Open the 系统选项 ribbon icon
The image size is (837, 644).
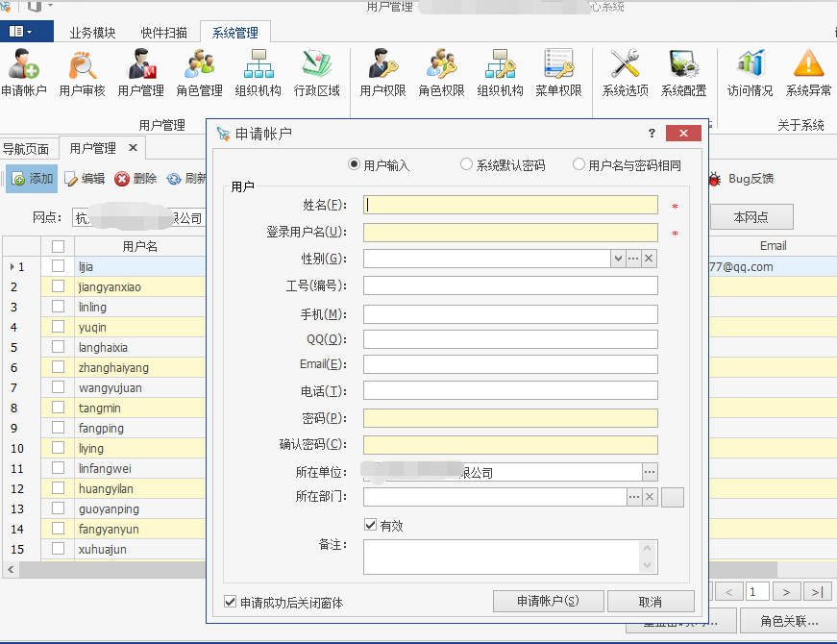(625, 73)
